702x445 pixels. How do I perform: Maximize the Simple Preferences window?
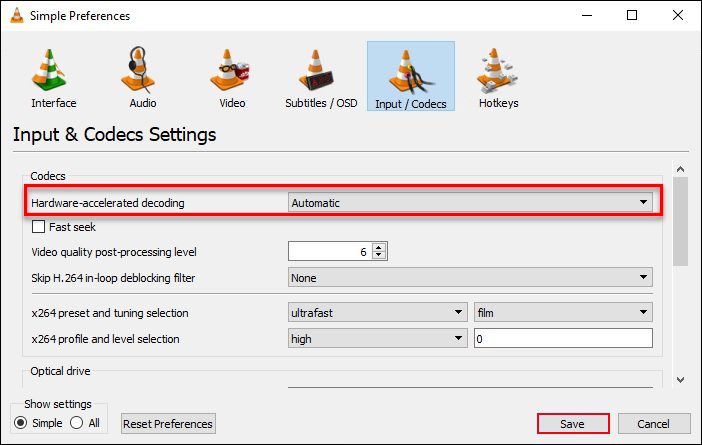632,15
